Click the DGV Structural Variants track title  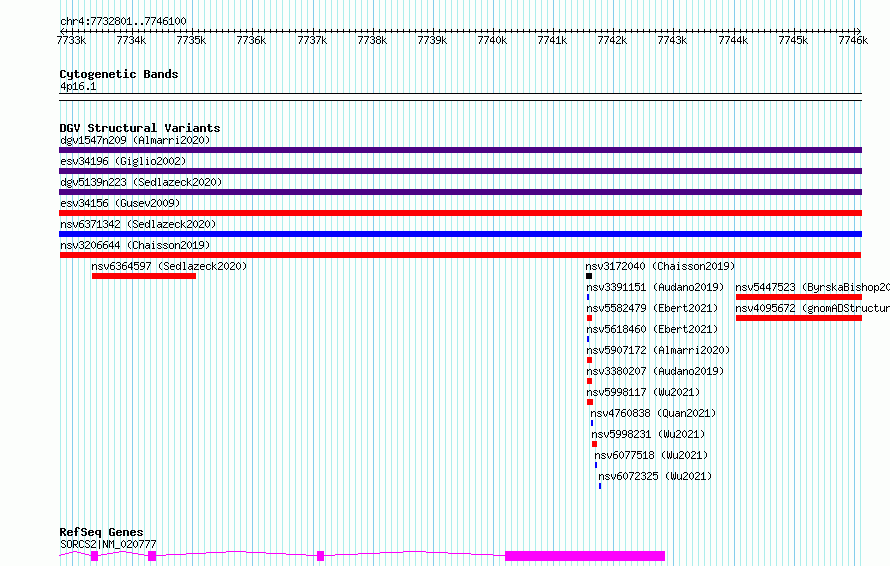tap(140, 128)
